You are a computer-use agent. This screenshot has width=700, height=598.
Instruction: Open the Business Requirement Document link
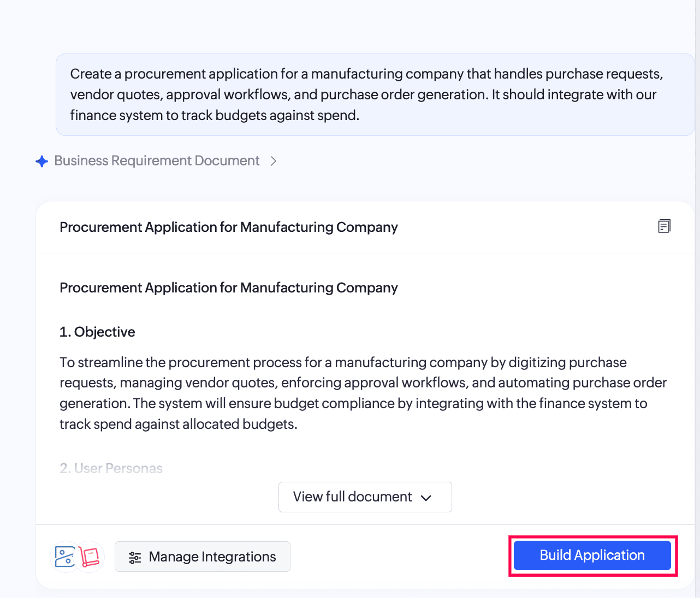(157, 161)
